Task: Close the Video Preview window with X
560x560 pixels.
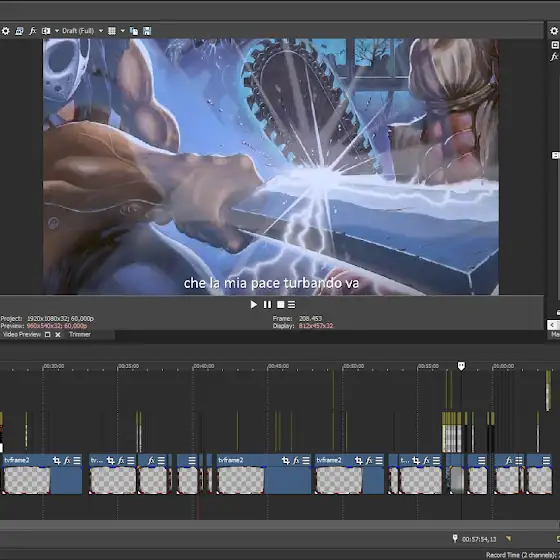Action: (58, 335)
